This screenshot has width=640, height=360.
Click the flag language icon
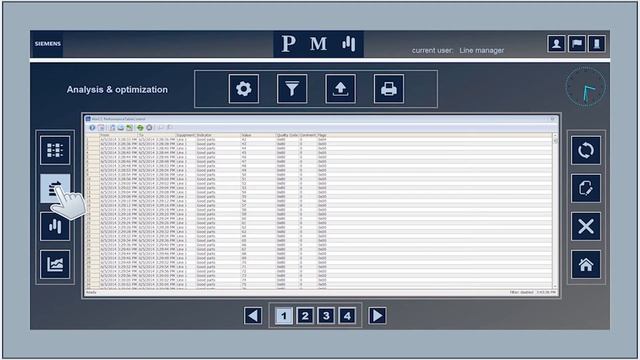(577, 44)
